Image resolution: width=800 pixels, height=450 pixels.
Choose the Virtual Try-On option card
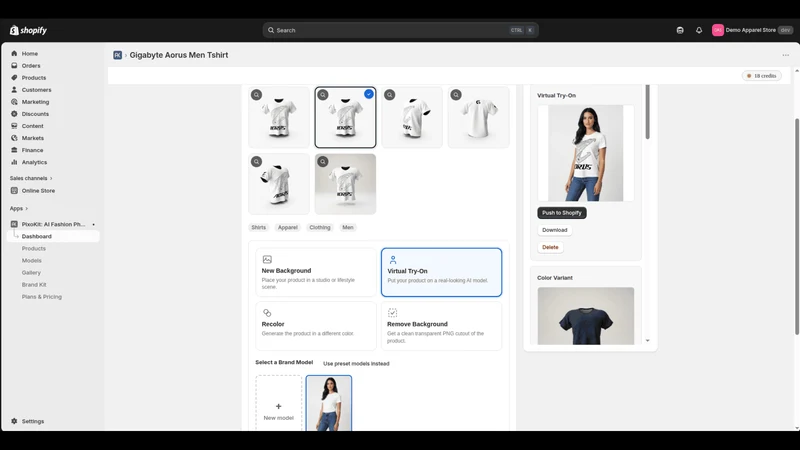[441, 272]
